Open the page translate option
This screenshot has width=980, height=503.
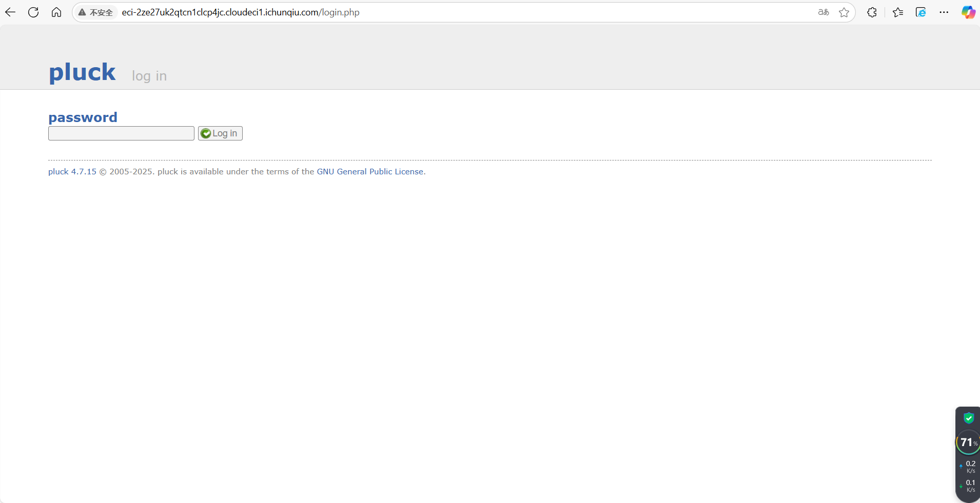[824, 12]
